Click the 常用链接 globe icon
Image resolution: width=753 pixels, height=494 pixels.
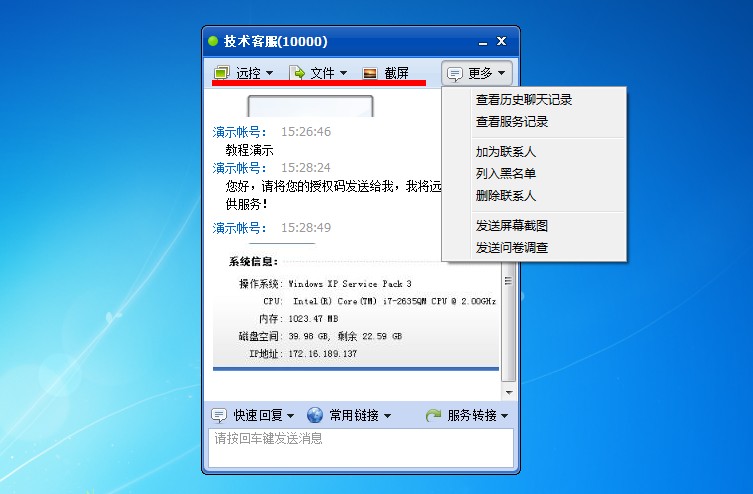315,415
